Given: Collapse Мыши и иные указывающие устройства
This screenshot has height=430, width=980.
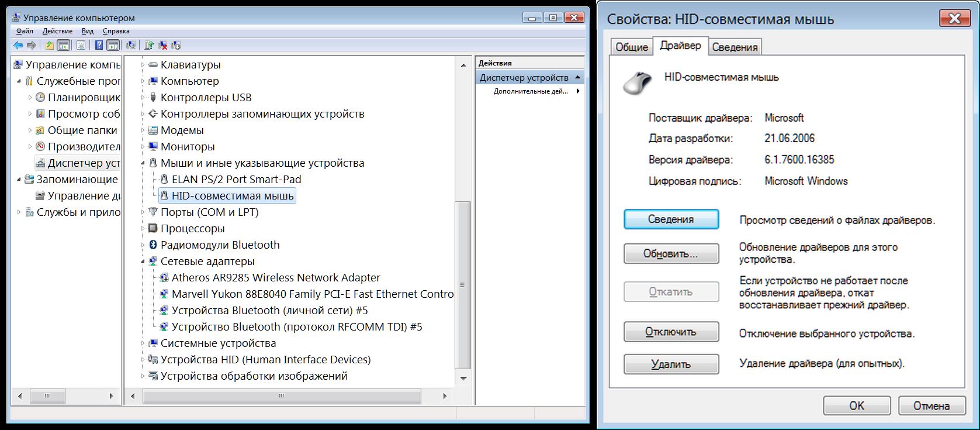Looking at the screenshot, I should point(143,163).
